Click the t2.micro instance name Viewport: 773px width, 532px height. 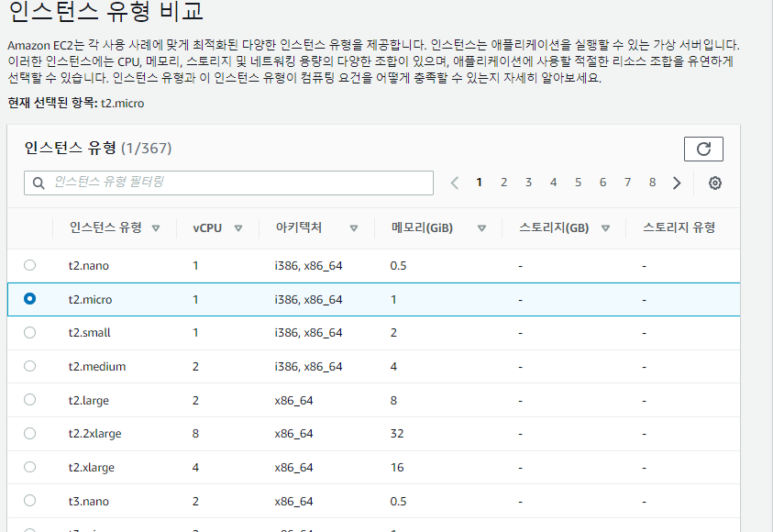(90, 299)
